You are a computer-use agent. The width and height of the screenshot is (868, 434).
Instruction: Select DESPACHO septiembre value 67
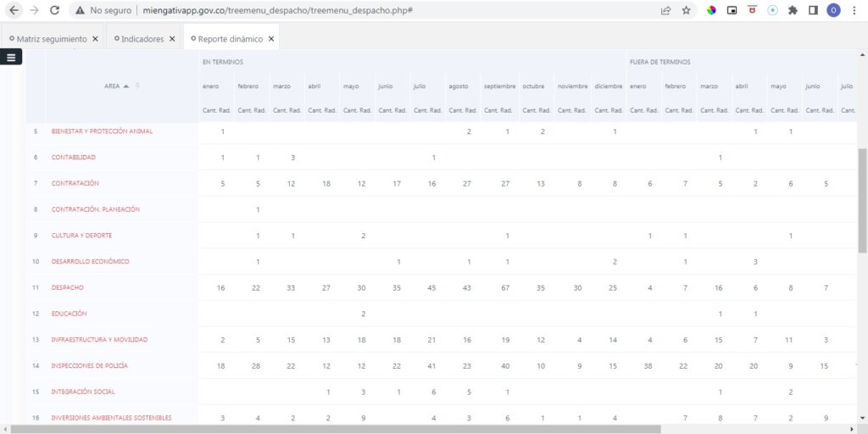point(505,288)
